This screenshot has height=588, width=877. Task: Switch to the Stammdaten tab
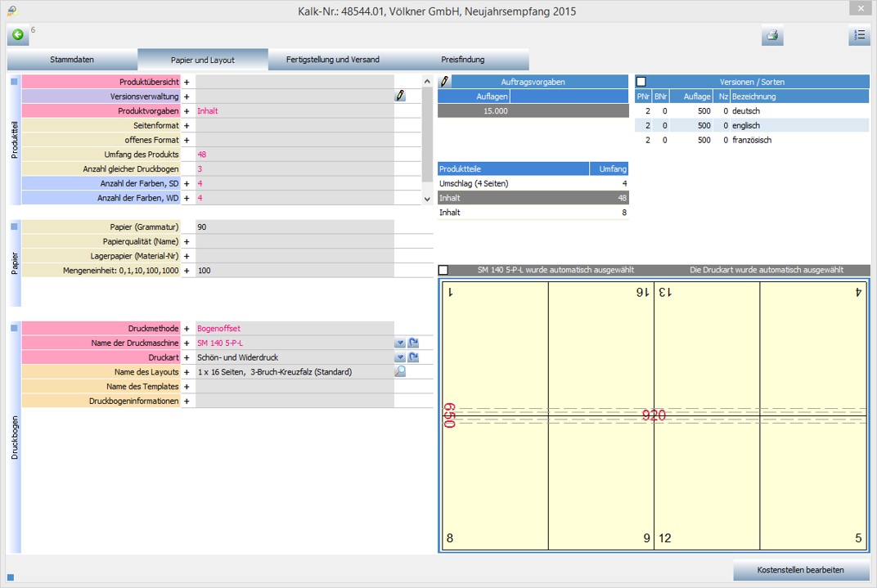tap(72, 60)
